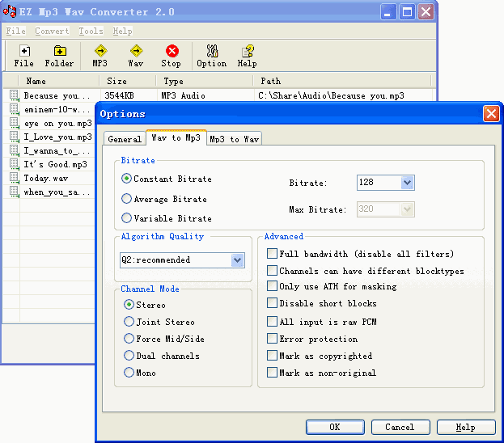Click the OK button

point(335,427)
